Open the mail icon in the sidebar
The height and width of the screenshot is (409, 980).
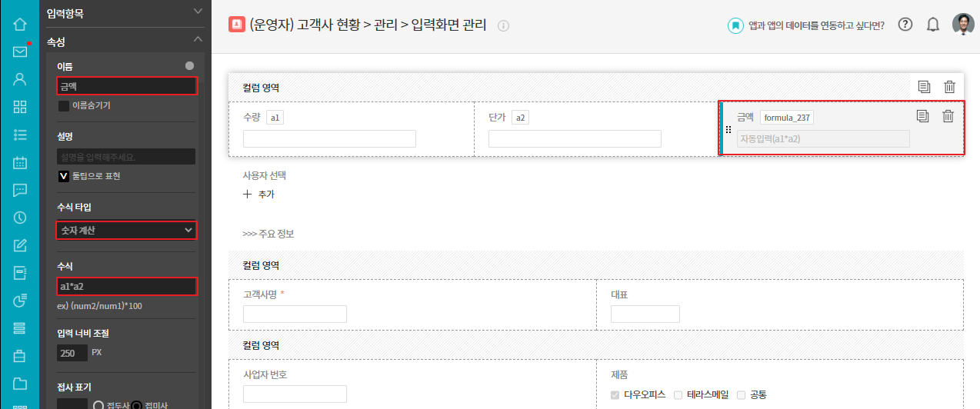click(20, 52)
